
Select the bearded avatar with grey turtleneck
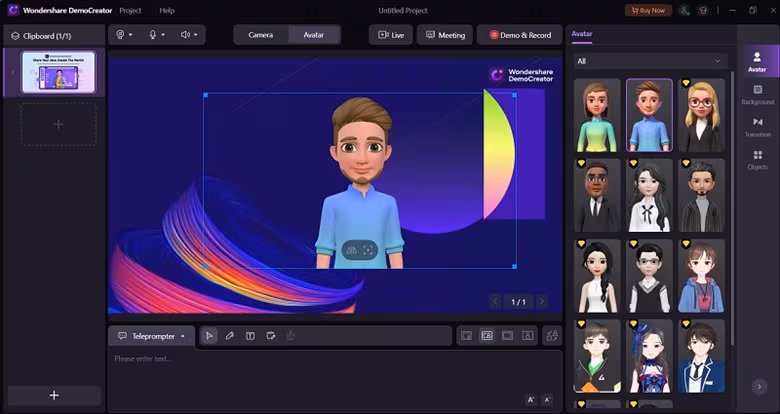click(x=701, y=195)
